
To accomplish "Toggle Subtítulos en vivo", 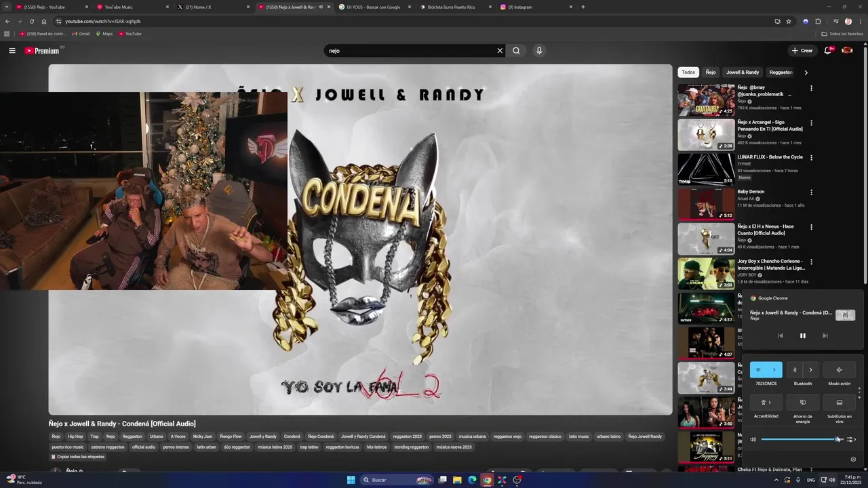I will point(839,403).
